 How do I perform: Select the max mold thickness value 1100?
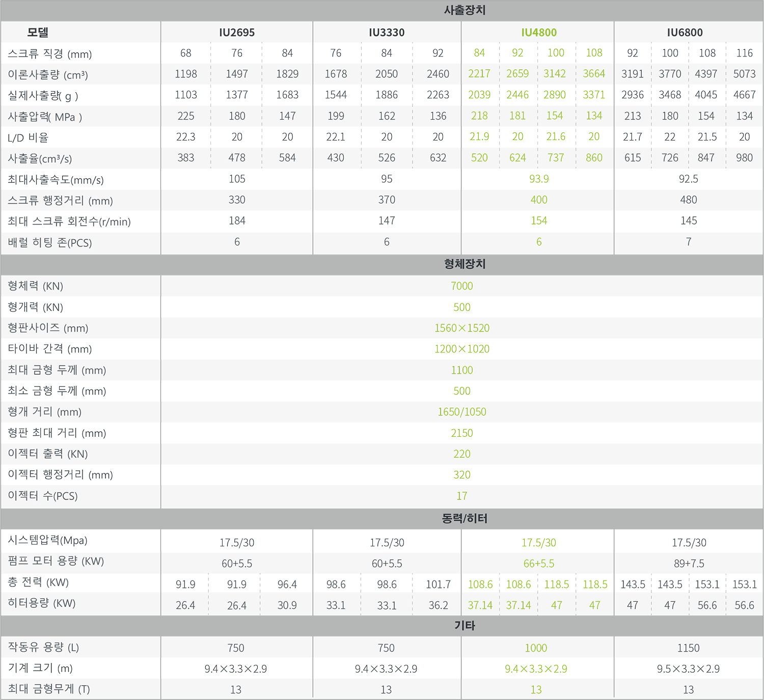pos(462,370)
